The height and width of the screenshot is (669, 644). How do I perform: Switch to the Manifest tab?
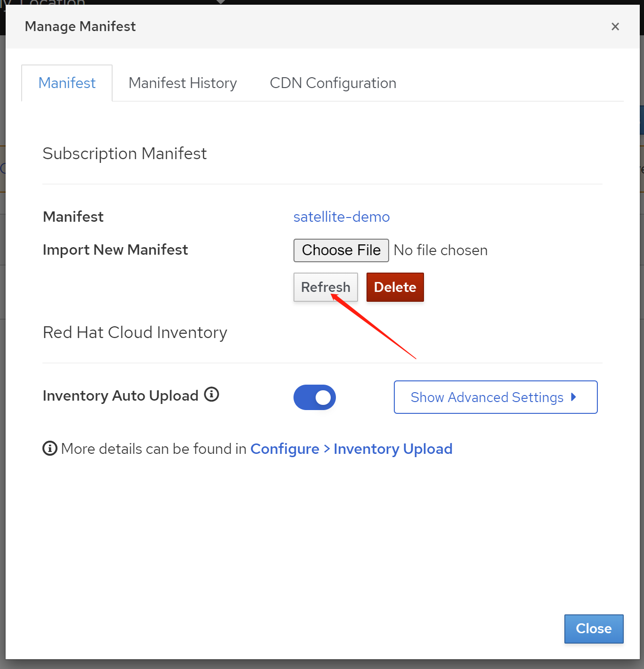[x=67, y=83]
